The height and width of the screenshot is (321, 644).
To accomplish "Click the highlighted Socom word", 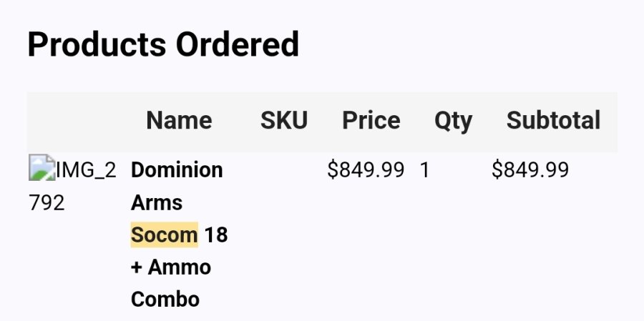I will [x=165, y=234].
